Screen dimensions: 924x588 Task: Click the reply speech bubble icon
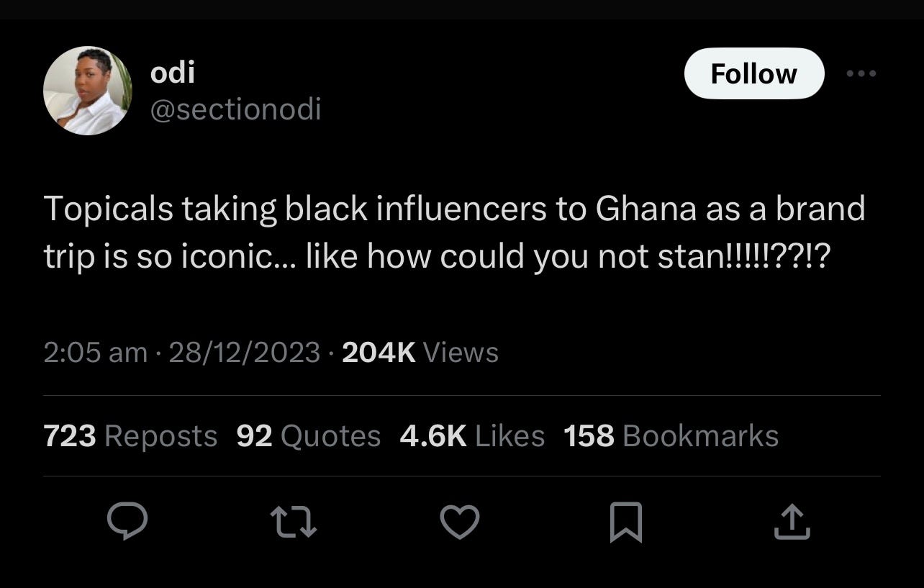pos(127,521)
